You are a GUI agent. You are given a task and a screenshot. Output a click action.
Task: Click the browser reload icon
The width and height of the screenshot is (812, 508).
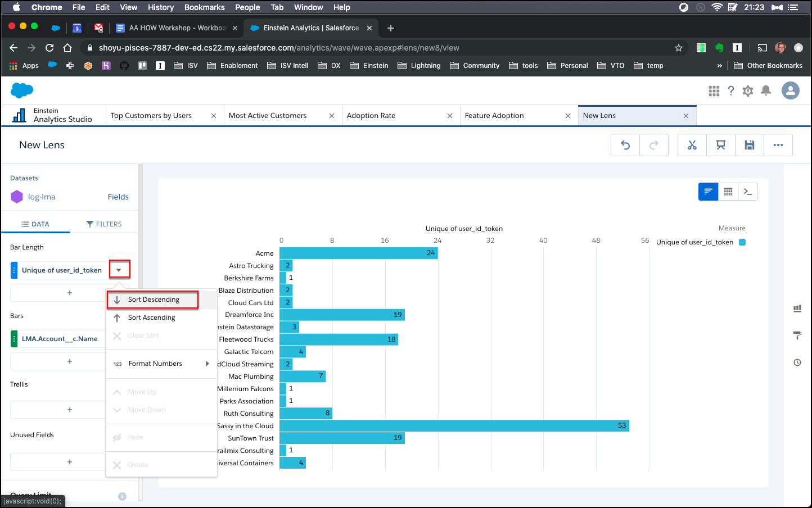pos(49,48)
